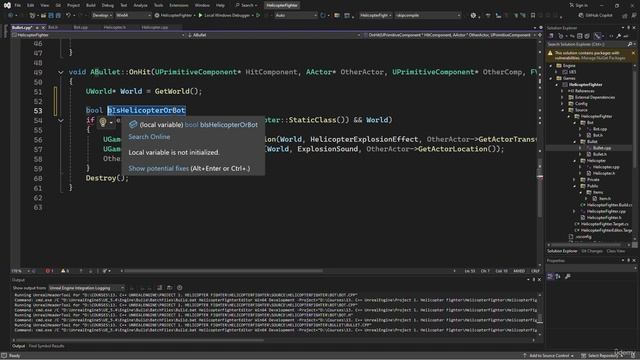This screenshot has height=360, width=640.
Task: Click the bookmark icon in top toolbar
Action: (533, 16)
